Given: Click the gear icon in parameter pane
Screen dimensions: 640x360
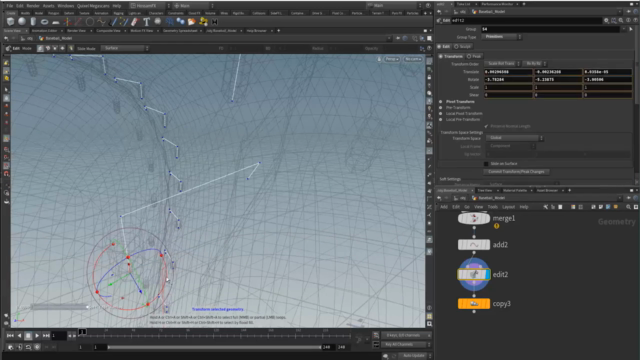Looking at the screenshot, I should 607,20.
